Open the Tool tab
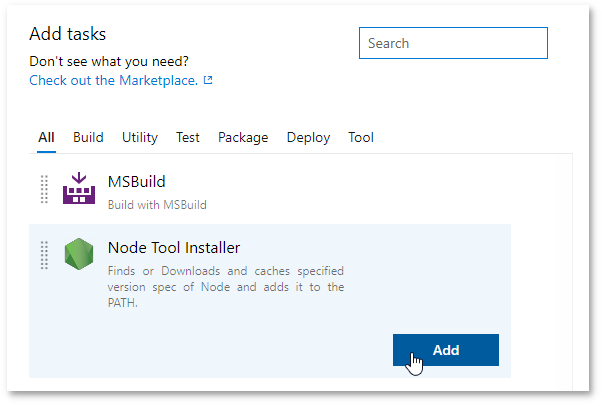The width and height of the screenshot is (602, 406). pyautogui.click(x=361, y=137)
